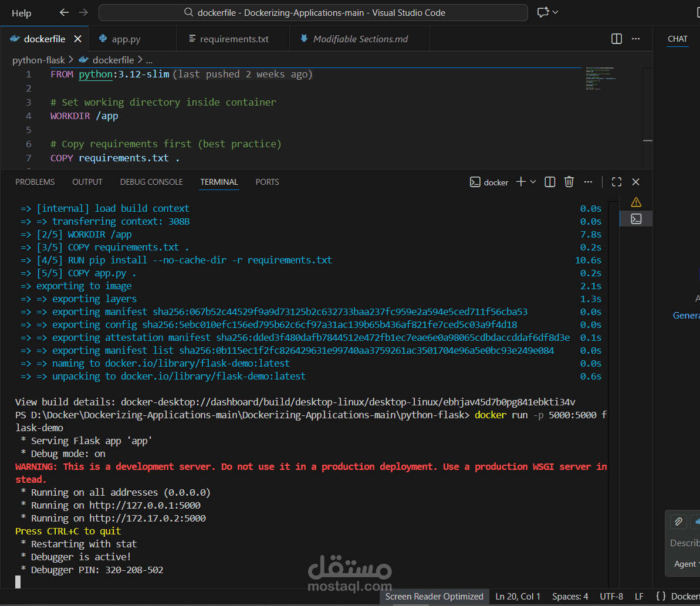
Task: Open the PORTS panel tab
Action: [x=267, y=182]
